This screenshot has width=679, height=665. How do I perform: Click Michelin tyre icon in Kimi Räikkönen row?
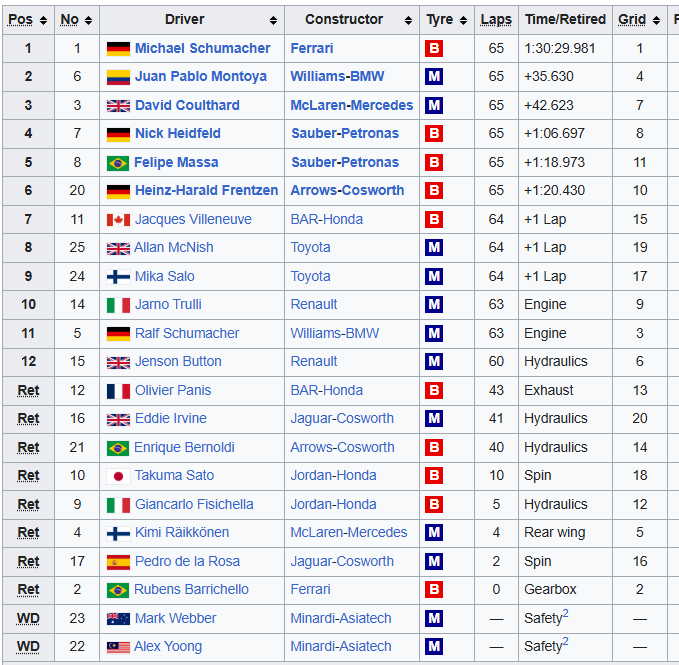tap(434, 533)
